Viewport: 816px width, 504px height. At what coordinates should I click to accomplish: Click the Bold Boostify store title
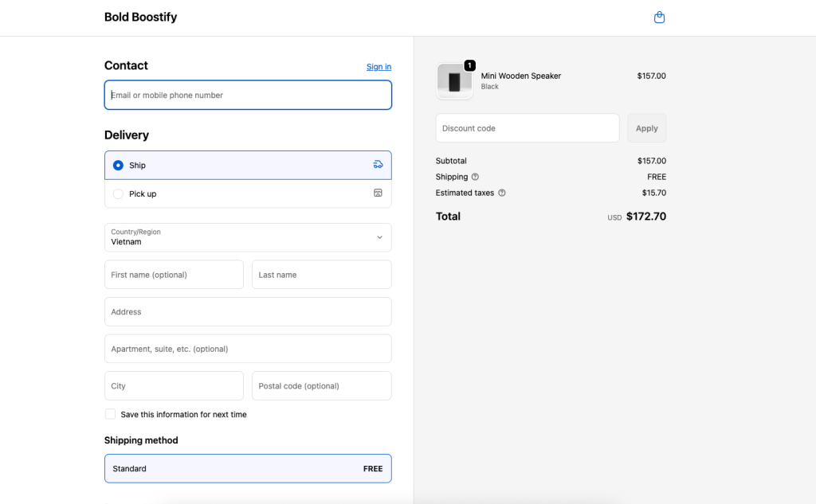(x=140, y=17)
